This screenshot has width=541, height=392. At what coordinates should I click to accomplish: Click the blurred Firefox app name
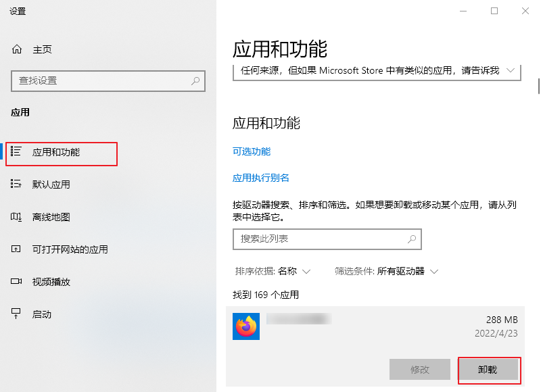click(x=299, y=319)
